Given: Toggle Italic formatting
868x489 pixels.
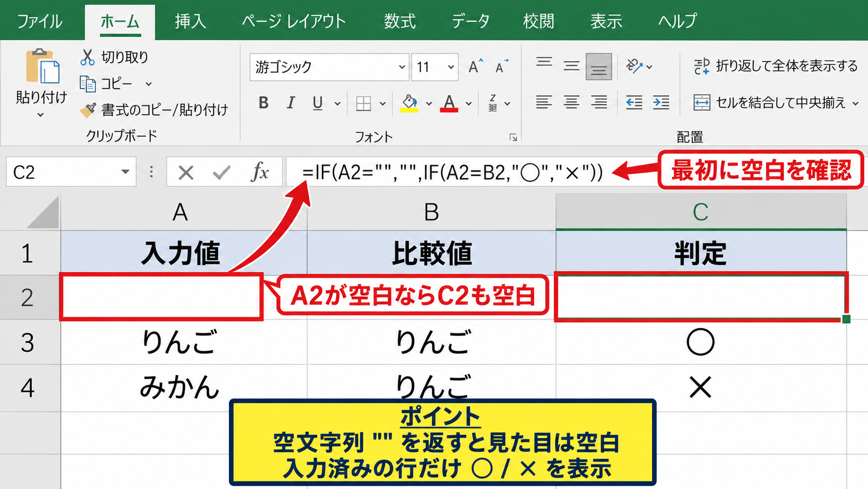Looking at the screenshot, I should coord(291,103).
